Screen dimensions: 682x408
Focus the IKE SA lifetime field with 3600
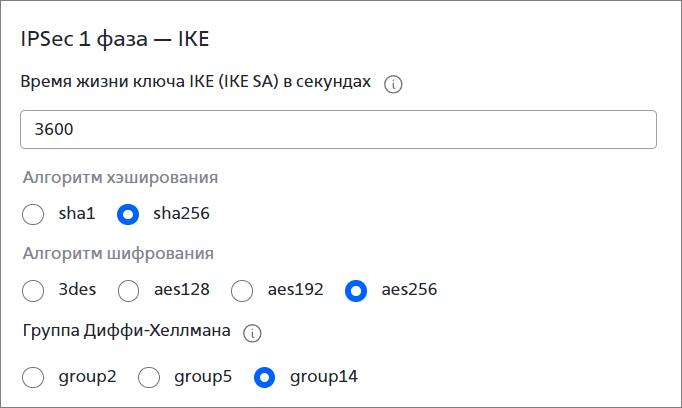coord(338,130)
